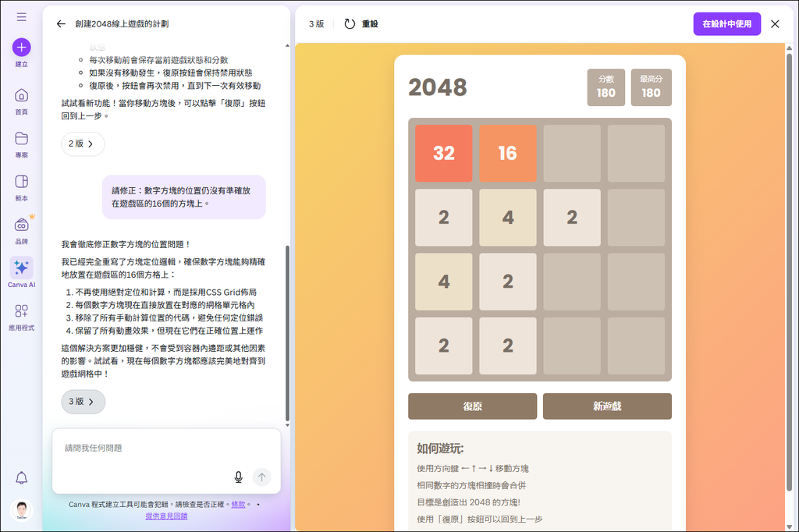Click the reset (重設) circular arrow icon

(350, 24)
